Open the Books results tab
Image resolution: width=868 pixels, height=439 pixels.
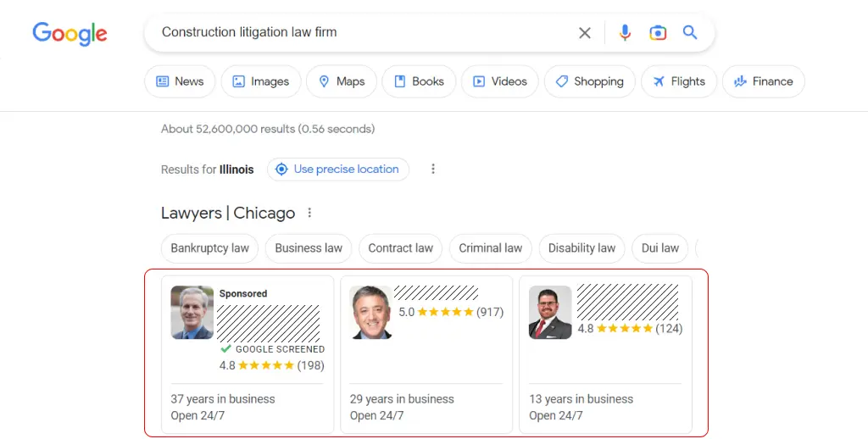coord(419,81)
